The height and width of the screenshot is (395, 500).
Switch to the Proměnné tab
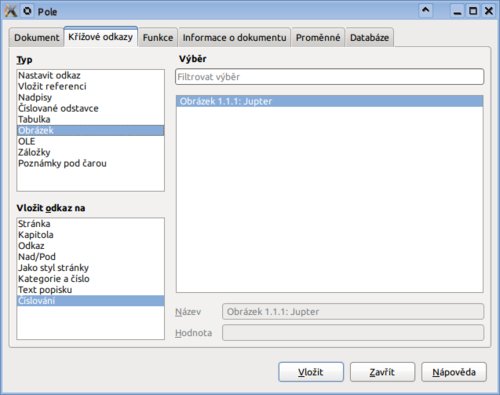tap(318, 37)
